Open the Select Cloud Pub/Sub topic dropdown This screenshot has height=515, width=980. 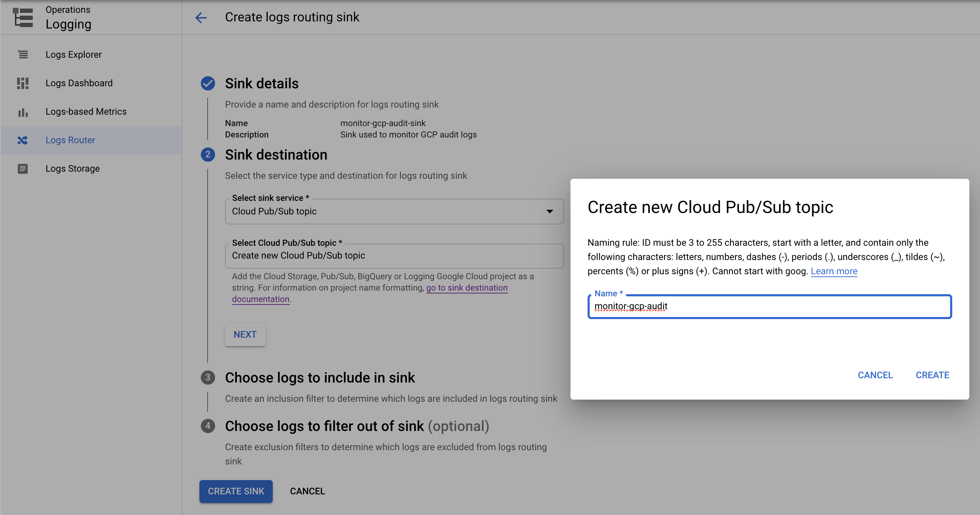coord(394,256)
